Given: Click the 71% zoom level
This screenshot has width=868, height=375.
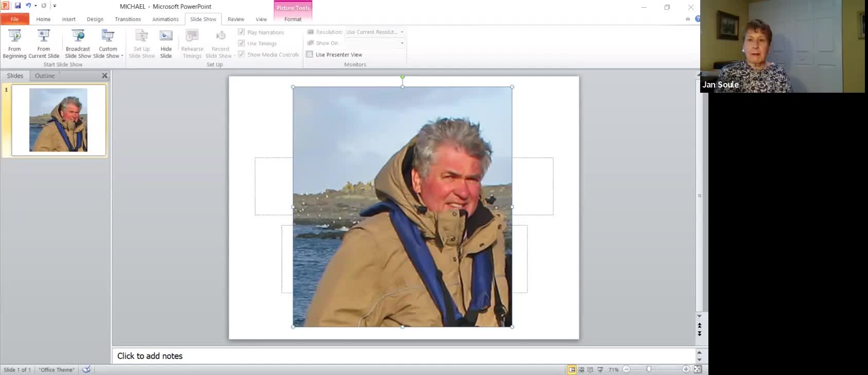Looking at the screenshot, I should coord(614,369).
